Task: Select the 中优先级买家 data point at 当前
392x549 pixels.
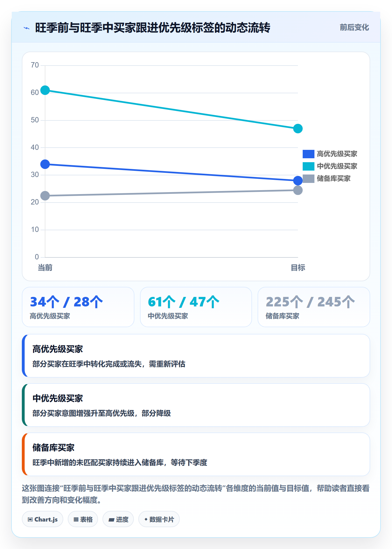Action: click(x=45, y=90)
